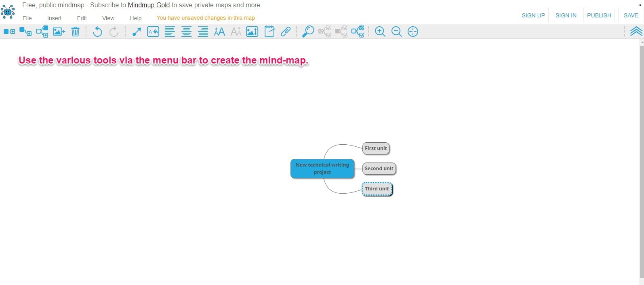Screen dimensions: 644x285
Task: Open search with magnifying glass icon
Action: (308, 32)
